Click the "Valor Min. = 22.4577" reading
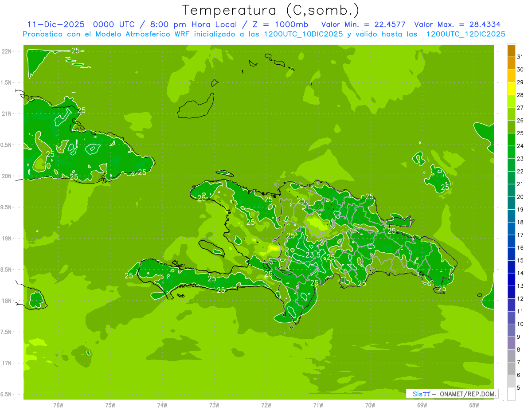The image size is (532, 411). tap(363, 24)
